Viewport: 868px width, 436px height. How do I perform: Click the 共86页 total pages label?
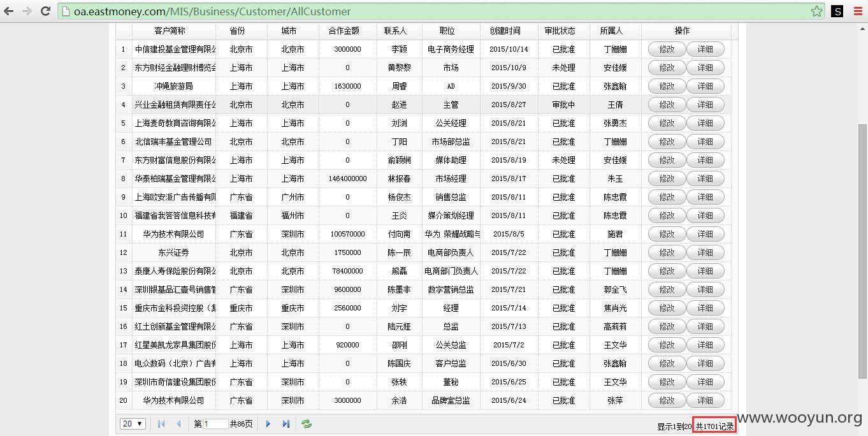click(241, 424)
